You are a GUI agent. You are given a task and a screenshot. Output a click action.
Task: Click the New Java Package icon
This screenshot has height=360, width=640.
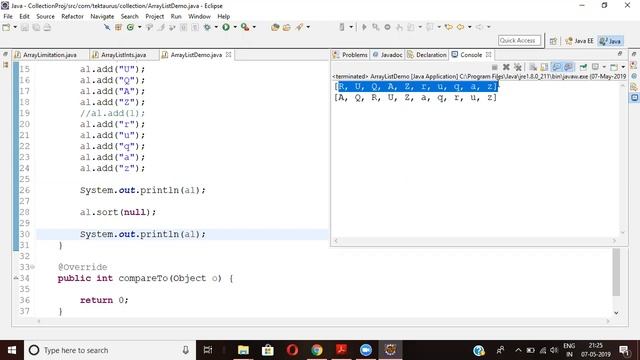pos(118,27)
